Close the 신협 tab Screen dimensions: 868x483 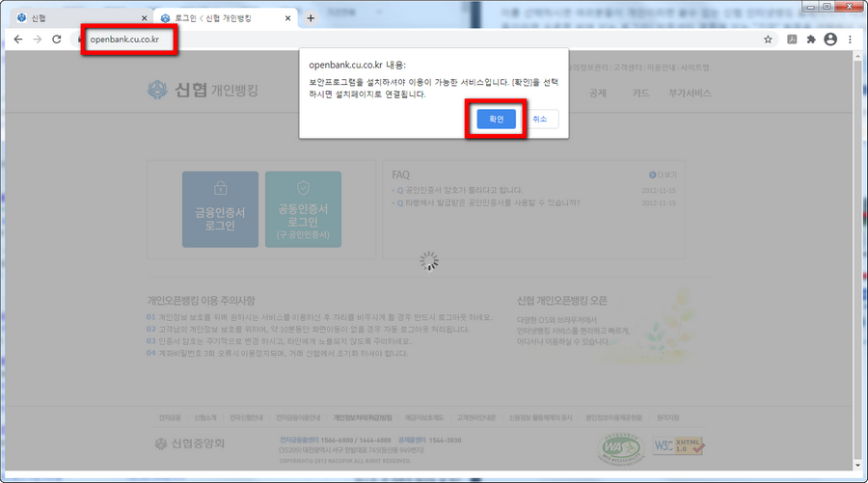click(x=144, y=18)
